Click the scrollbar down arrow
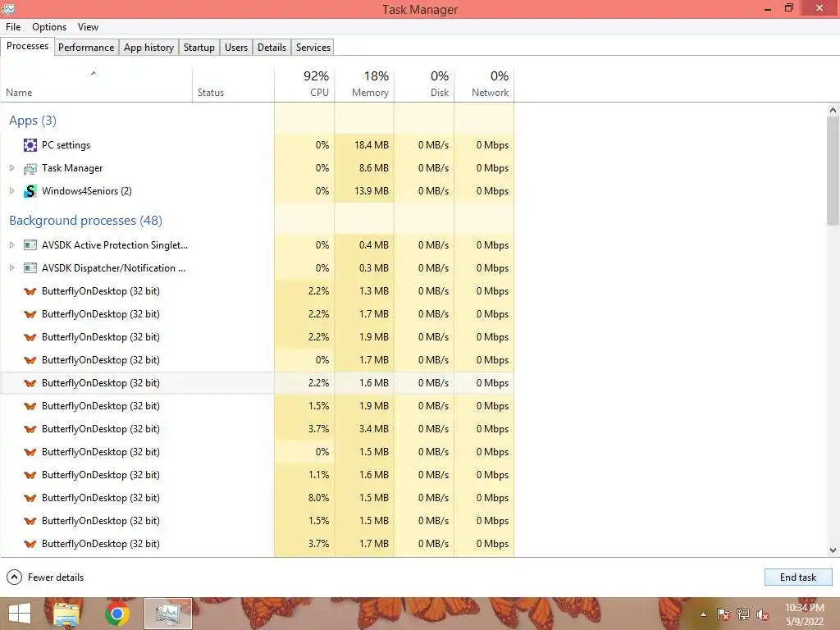Screen dimensions: 840x630 pos(833,550)
